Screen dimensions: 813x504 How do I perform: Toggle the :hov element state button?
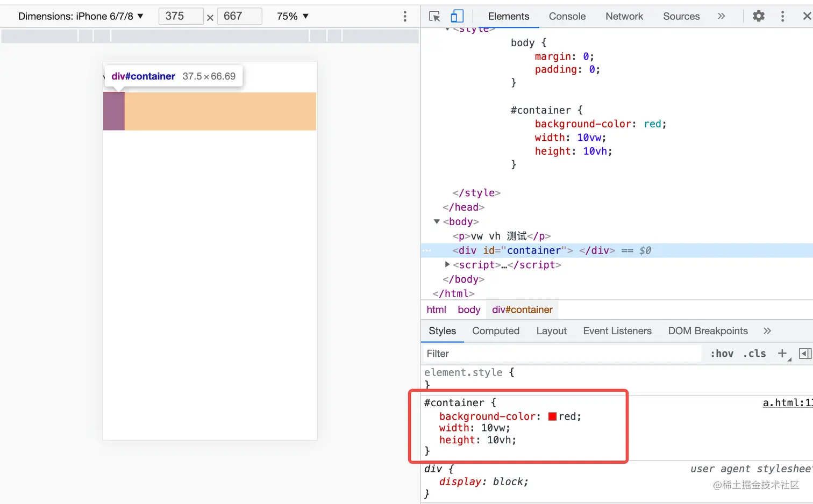(722, 354)
